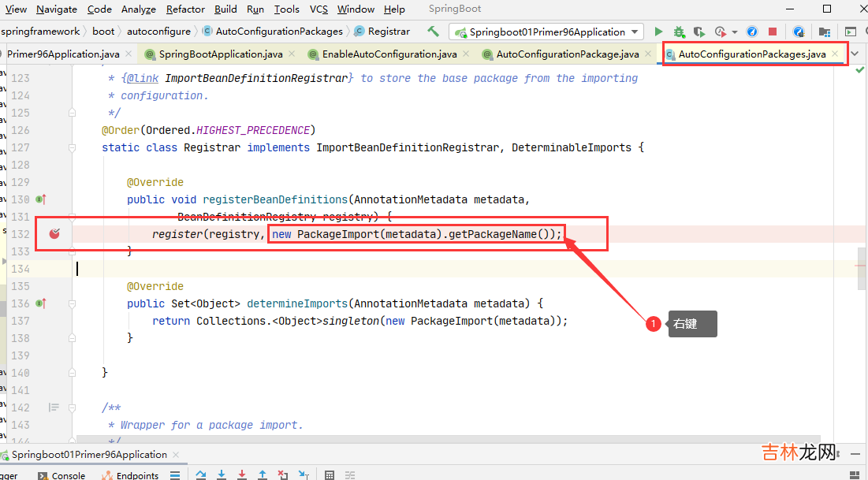The image size is (868, 480).
Task: Click the Step Over debug icon
Action: [201, 475]
